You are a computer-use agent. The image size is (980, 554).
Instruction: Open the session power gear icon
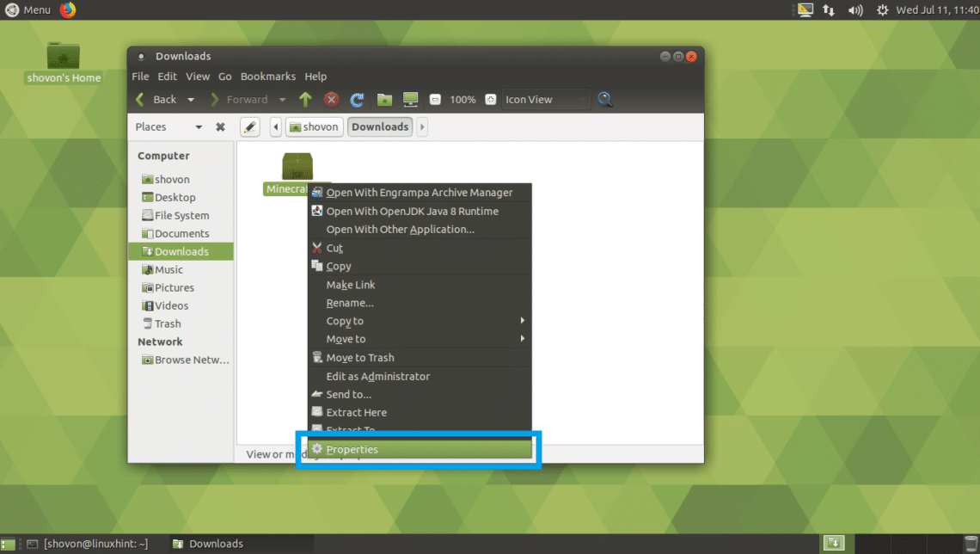coord(882,10)
